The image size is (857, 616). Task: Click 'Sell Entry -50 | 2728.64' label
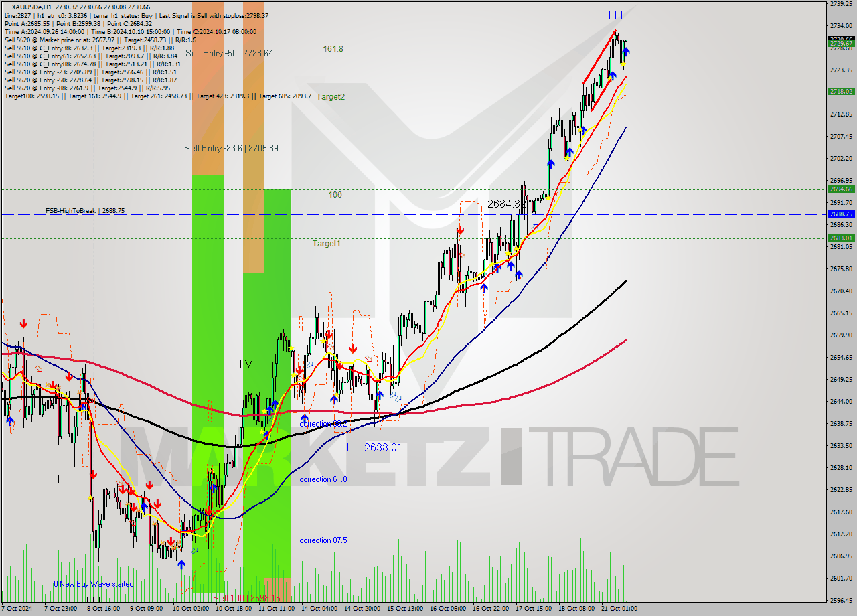[230, 53]
